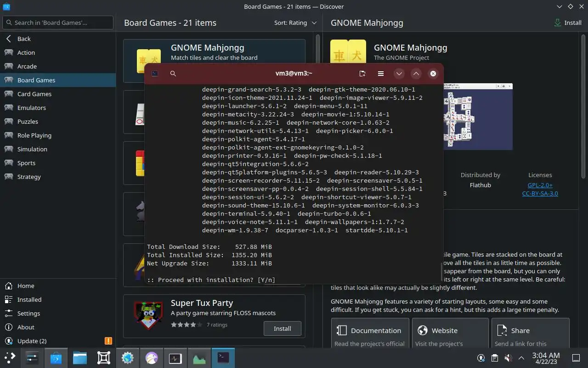Open the application launcher in taskbar
The width and height of the screenshot is (588, 368).
pos(10,357)
